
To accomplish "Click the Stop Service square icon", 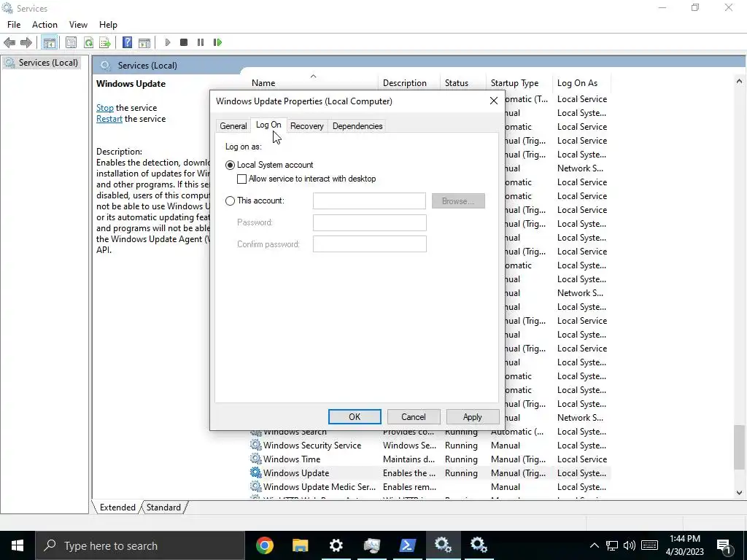I will [183, 42].
